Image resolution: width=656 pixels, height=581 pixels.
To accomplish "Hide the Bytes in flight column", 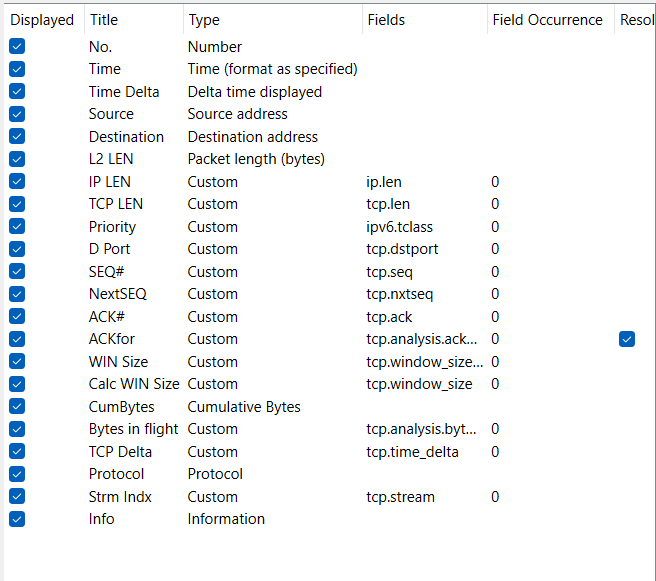I will (x=17, y=429).
